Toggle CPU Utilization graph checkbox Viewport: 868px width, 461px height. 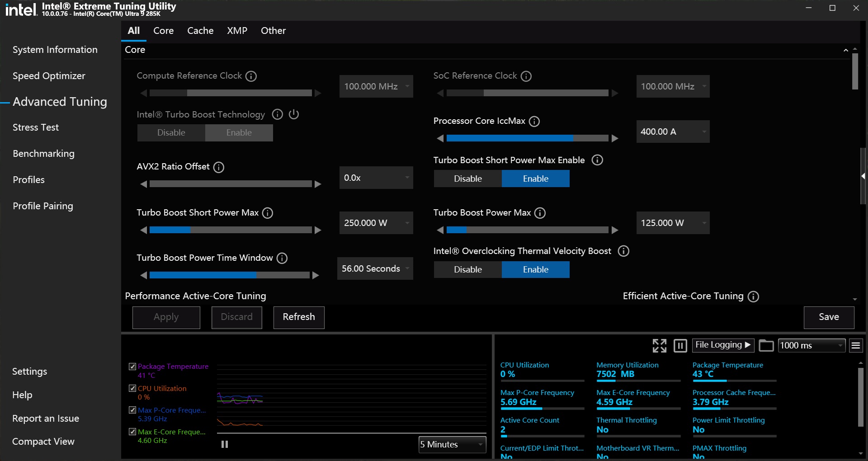132,388
